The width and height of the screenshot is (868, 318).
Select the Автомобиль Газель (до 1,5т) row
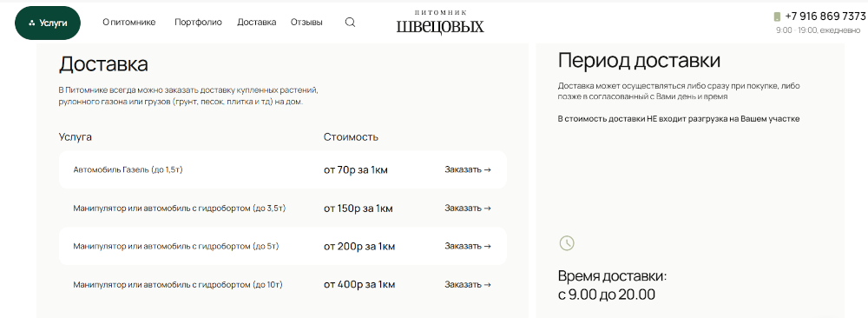(283, 169)
